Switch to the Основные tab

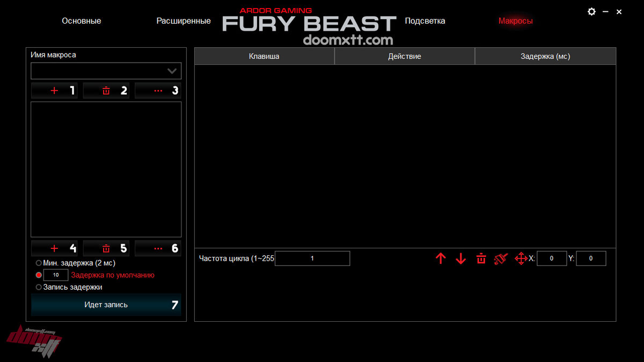pyautogui.click(x=82, y=21)
